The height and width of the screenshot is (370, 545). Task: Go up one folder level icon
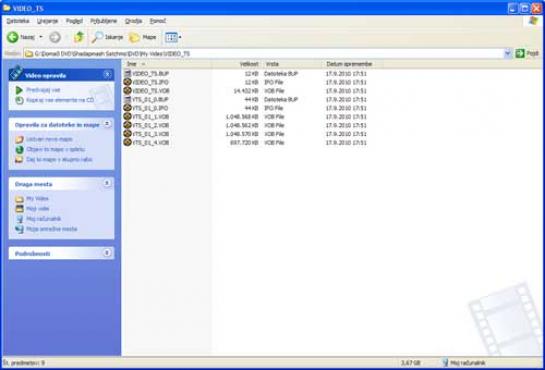click(x=79, y=37)
